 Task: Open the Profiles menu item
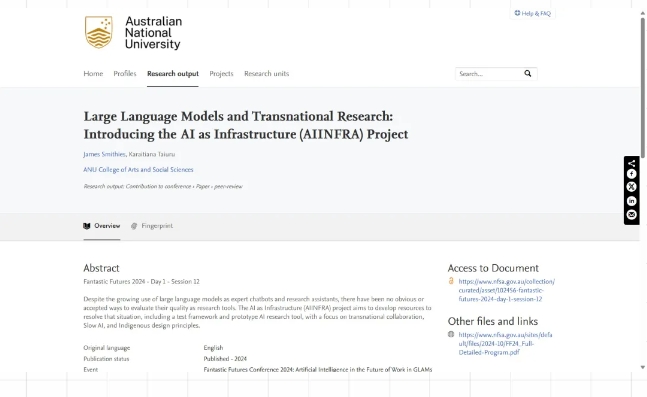(125, 73)
